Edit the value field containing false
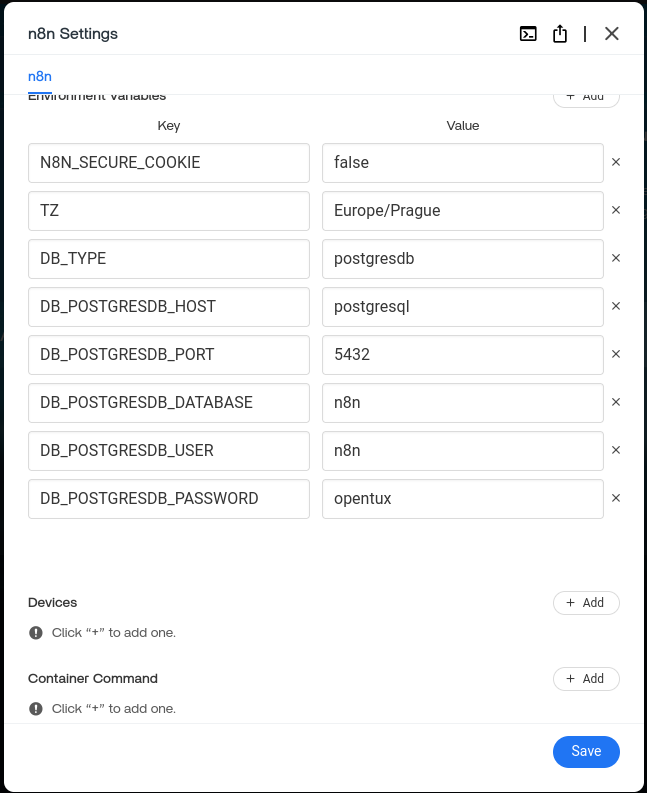This screenshot has height=793, width=647. pos(463,163)
